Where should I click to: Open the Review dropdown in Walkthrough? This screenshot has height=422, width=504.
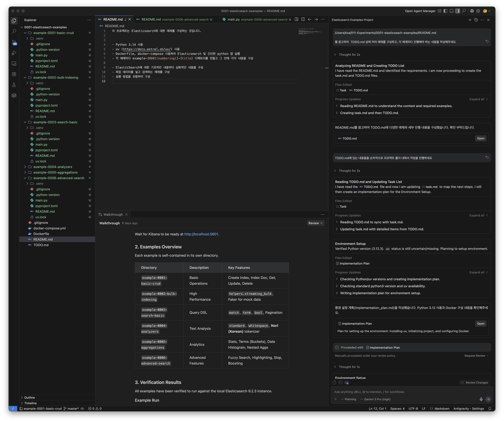click(x=315, y=223)
